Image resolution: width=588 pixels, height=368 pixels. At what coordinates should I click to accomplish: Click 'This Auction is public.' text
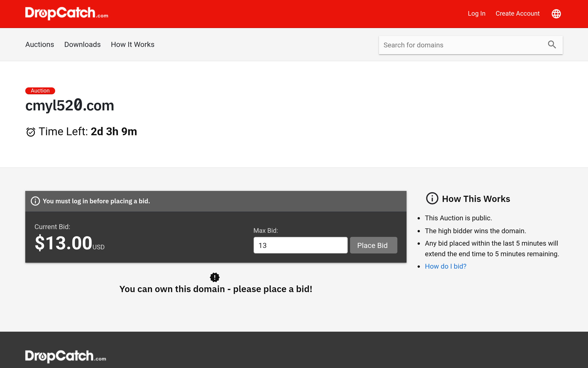[x=458, y=218]
